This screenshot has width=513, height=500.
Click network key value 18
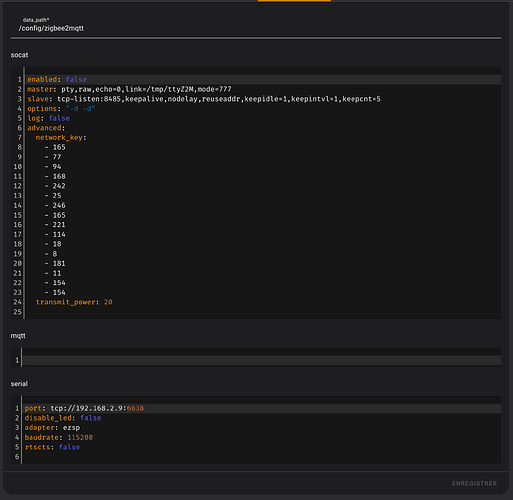pos(57,244)
